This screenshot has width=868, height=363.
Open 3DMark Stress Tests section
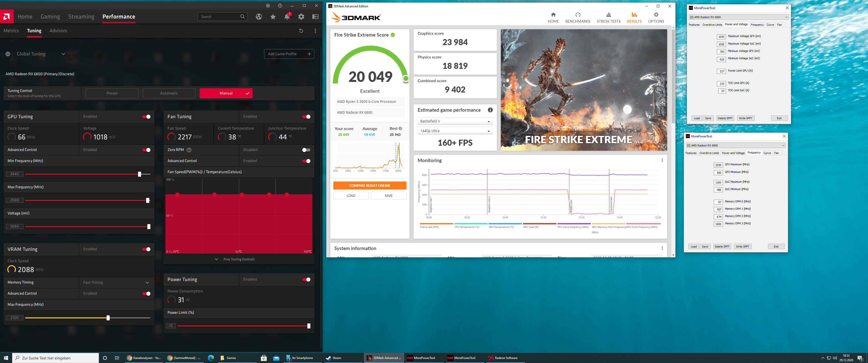[608, 17]
